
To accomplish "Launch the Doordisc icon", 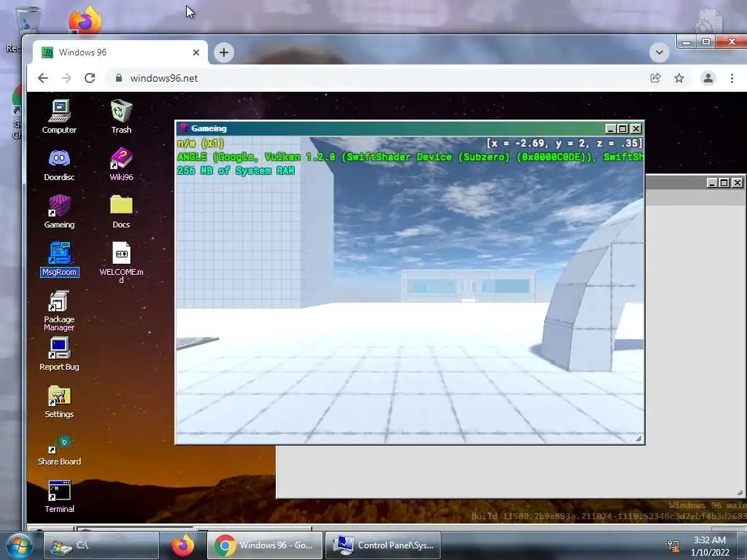I will pyautogui.click(x=59, y=164).
